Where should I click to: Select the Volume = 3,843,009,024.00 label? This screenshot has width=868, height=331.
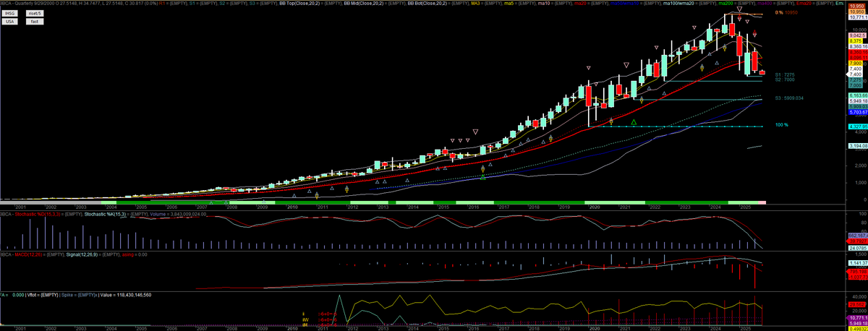(178, 214)
